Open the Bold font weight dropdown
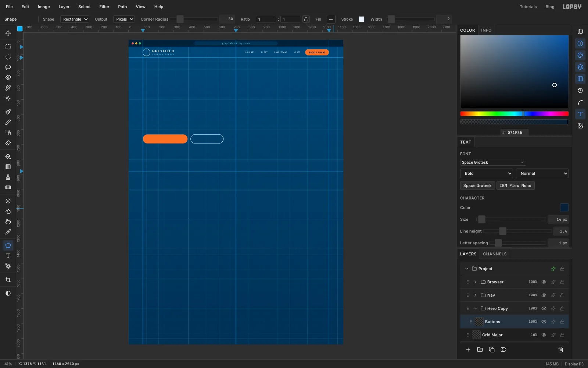Viewport: 588px width, 368px height. (x=487, y=173)
